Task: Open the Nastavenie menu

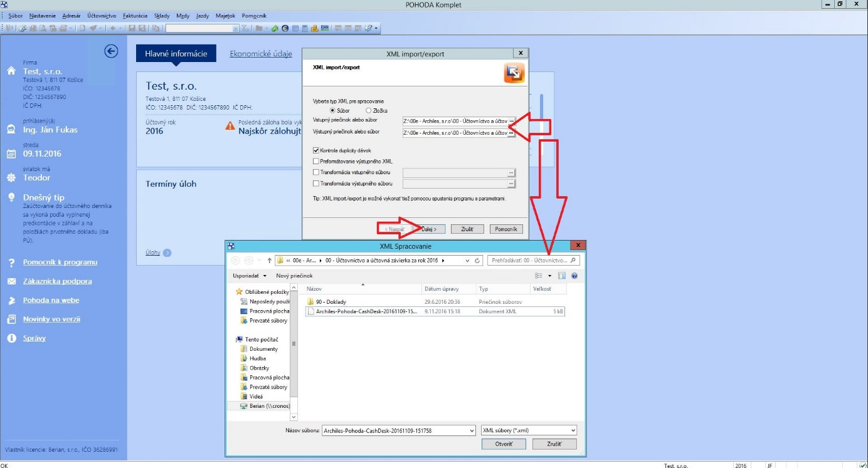Action: 42,16
